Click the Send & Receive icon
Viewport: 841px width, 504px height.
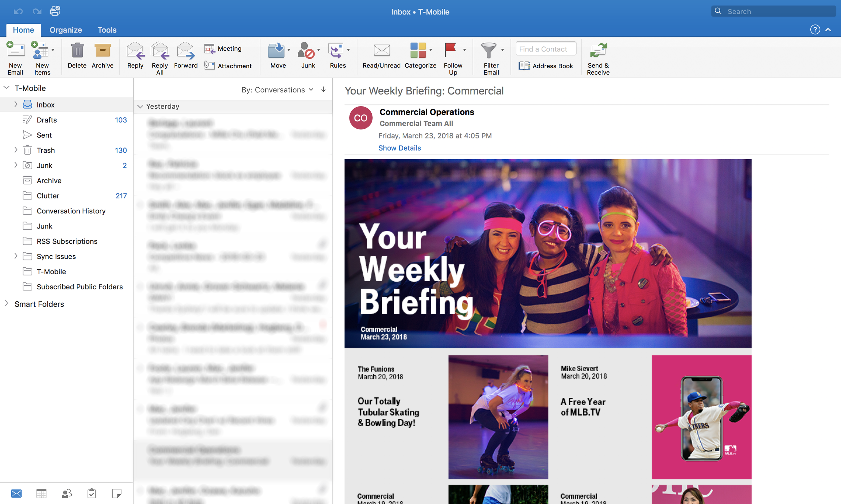(x=598, y=51)
